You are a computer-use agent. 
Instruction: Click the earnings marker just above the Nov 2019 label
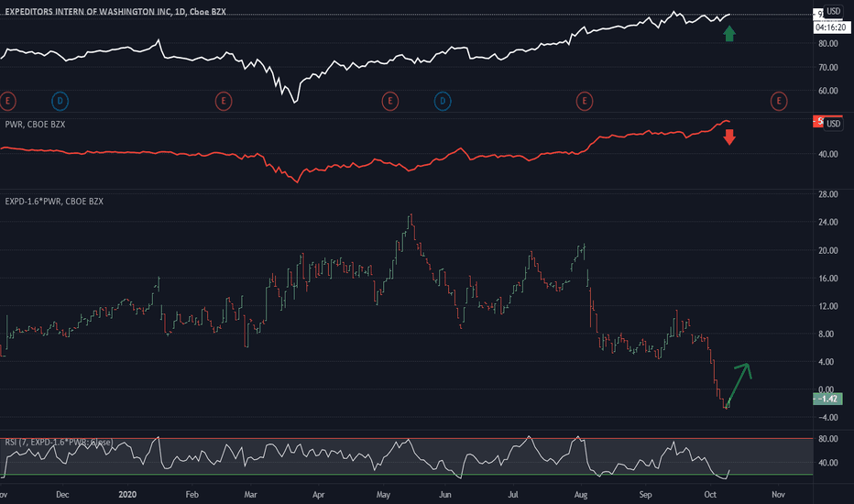[x=7, y=101]
